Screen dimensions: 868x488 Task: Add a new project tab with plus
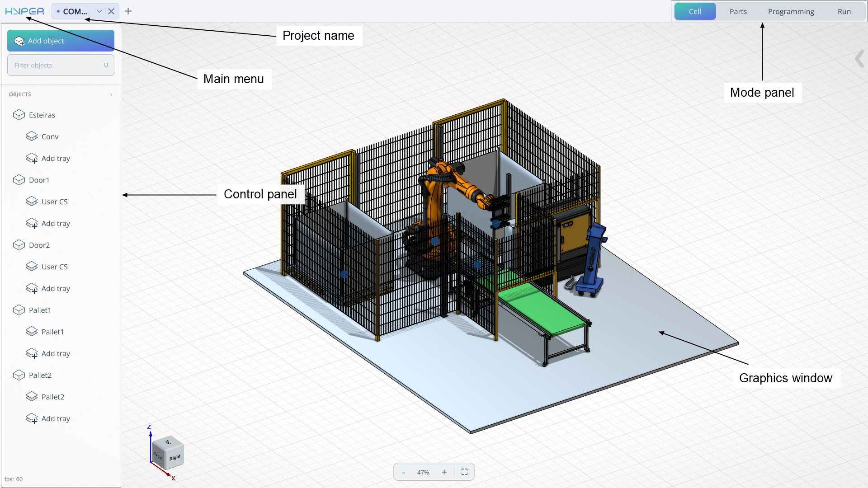[128, 11]
